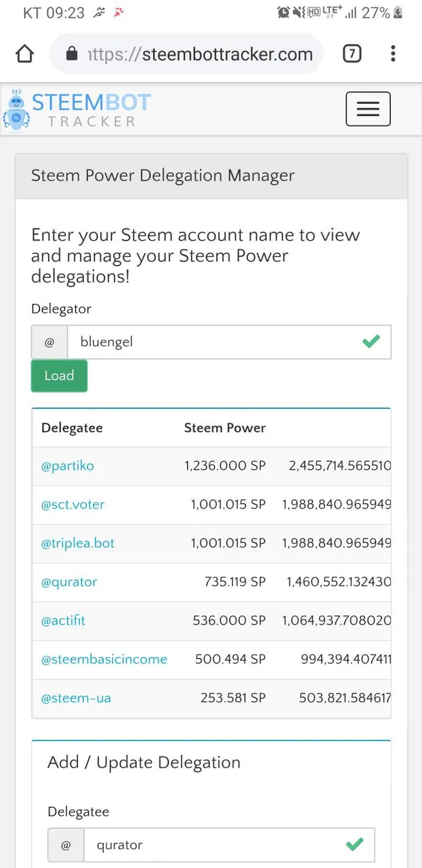Tap the steembottracker.com address bar
The height and width of the screenshot is (868, 422).
(x=187, y=54)
